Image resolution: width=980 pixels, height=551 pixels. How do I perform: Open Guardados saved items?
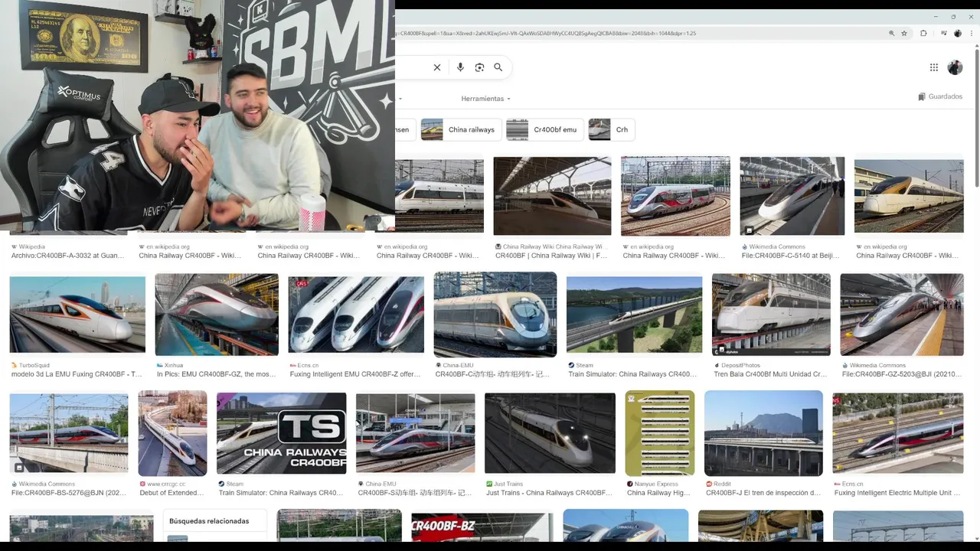coord(940,96)
